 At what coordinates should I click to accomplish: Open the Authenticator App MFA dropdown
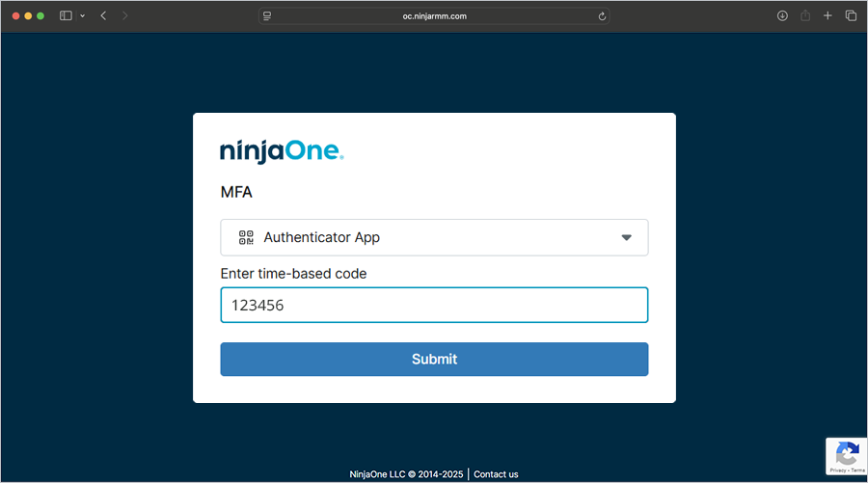point(434,237)
